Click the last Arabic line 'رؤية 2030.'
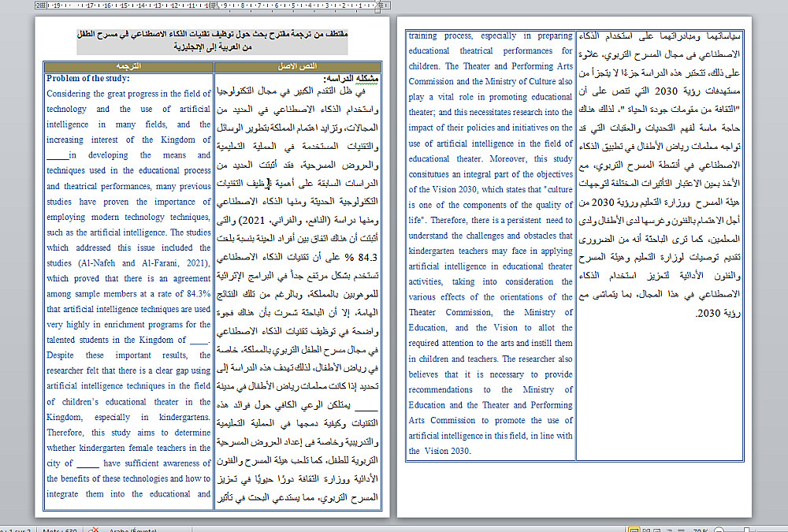This screenshot has width=788, height=532. pos(718,313)
